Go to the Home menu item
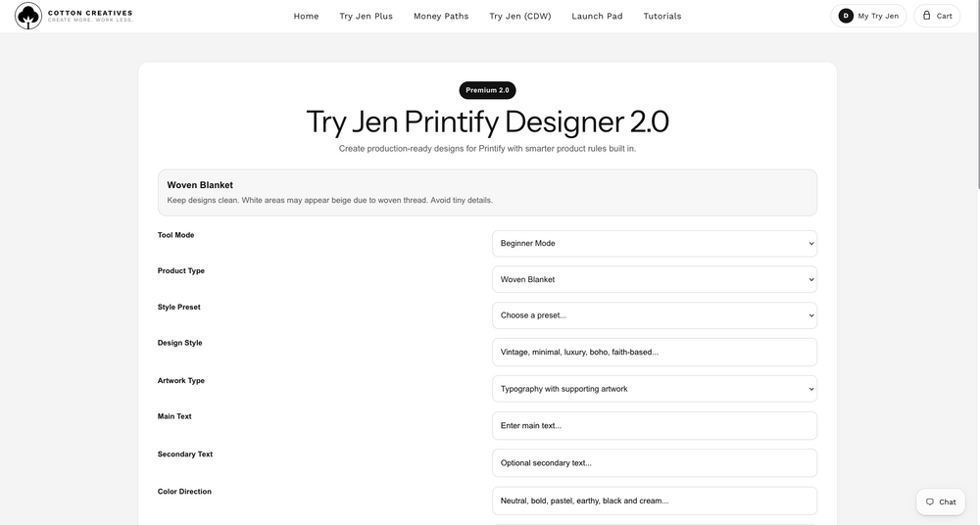 306,17
